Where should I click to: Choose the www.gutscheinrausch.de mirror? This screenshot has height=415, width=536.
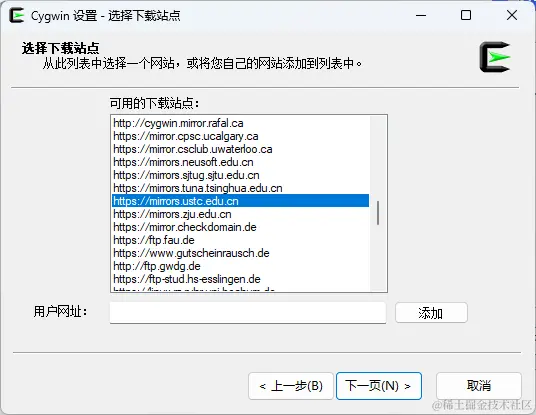point(240,253)
